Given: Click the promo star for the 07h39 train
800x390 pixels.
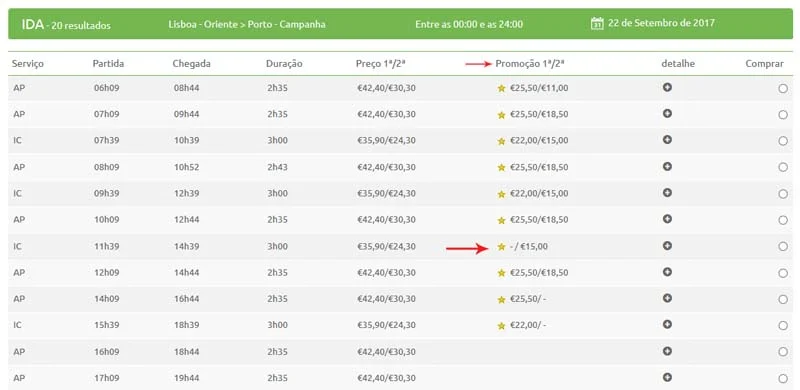Looking at the screenshot, I should point(501,141).
